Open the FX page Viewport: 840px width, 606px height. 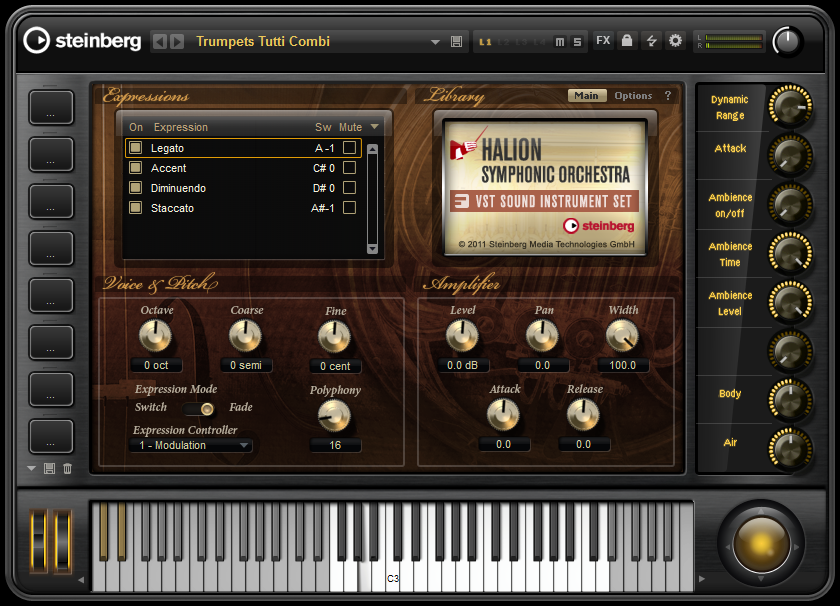pyautogui.click(x=603, y=41)
